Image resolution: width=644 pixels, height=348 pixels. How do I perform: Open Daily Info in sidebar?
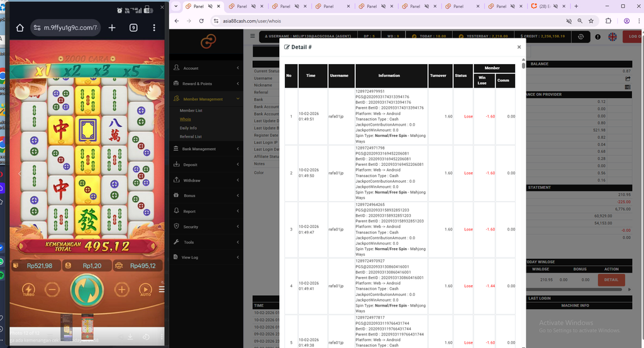188,128
